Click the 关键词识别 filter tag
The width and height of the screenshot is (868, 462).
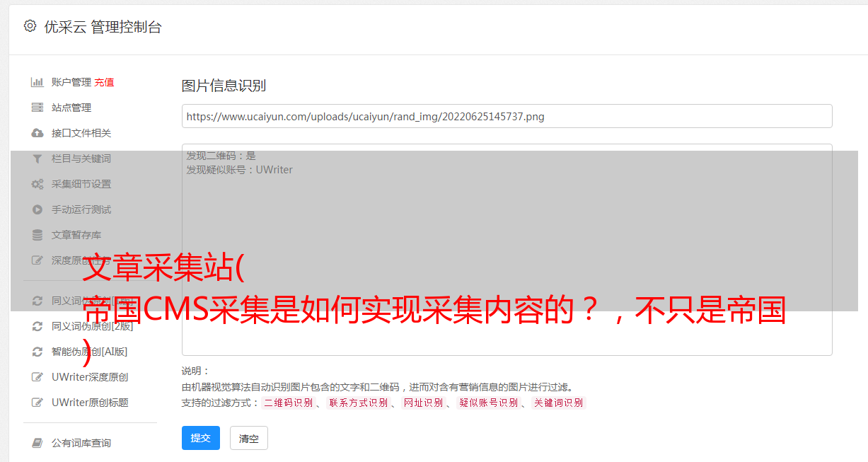(559, 403)
